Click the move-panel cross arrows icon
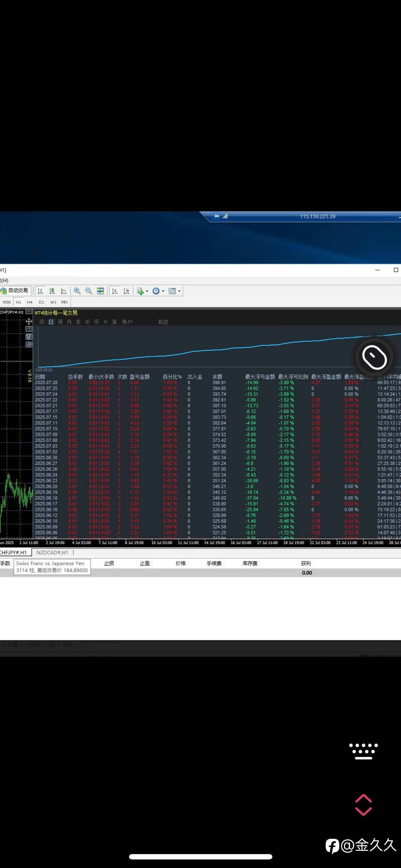Viewport: 401px width, 868px height. [x=29, y=321]
